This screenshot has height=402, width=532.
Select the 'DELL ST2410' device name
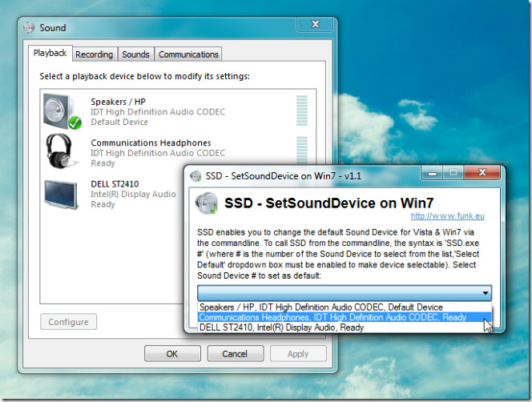[x=115, y=184]
